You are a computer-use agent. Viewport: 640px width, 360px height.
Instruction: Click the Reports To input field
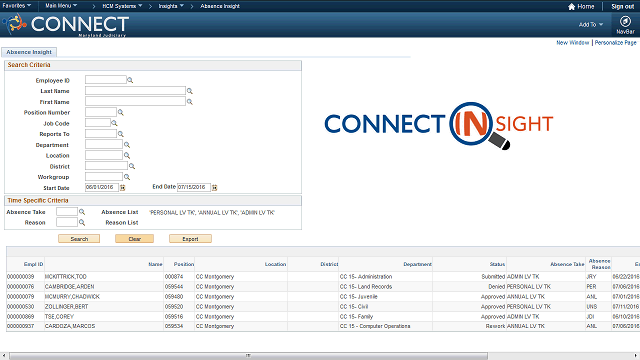pos(101,133)
